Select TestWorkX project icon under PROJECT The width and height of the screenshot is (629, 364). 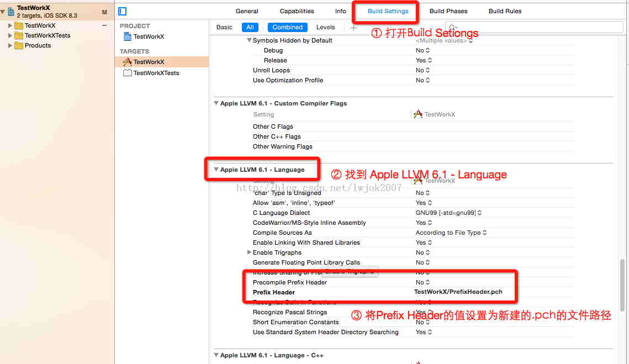[127, 36]
